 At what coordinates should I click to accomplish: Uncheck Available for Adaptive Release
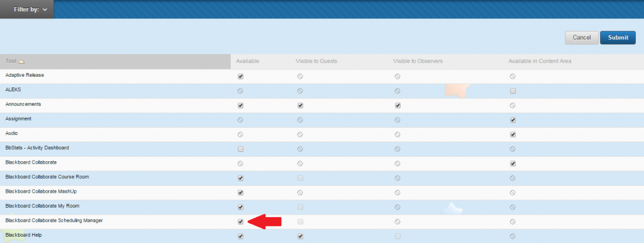click(x=241, y=76)
